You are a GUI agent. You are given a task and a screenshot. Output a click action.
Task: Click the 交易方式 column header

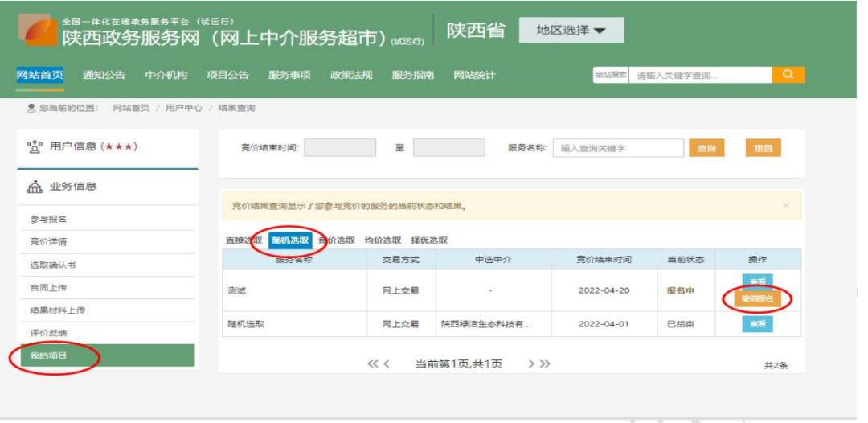[x=401, y=260]
